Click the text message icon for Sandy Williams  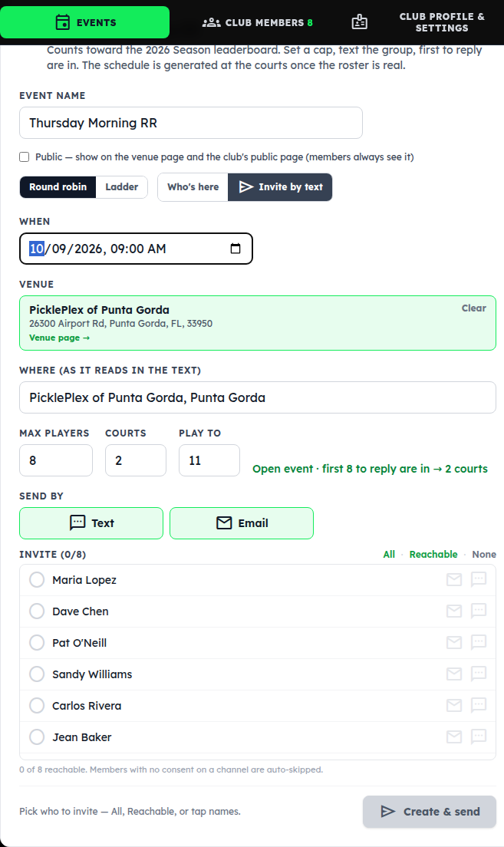(x=479, y=674)
